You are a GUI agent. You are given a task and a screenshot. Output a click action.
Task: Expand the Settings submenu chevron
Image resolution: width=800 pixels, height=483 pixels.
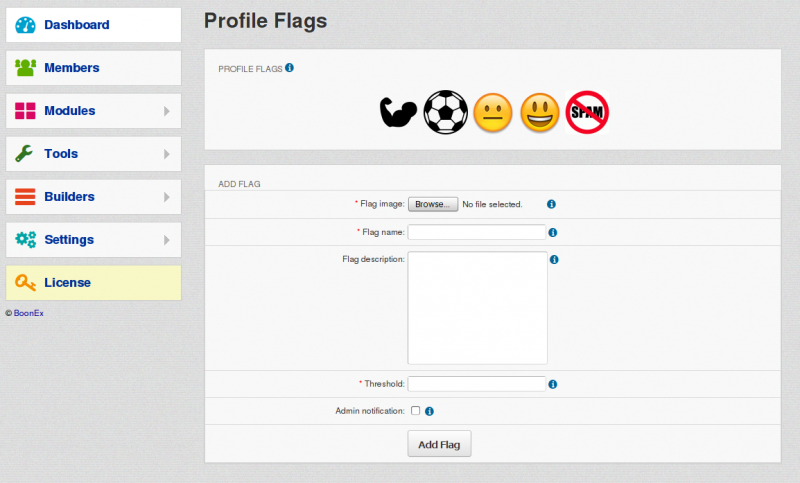(167, 240)
